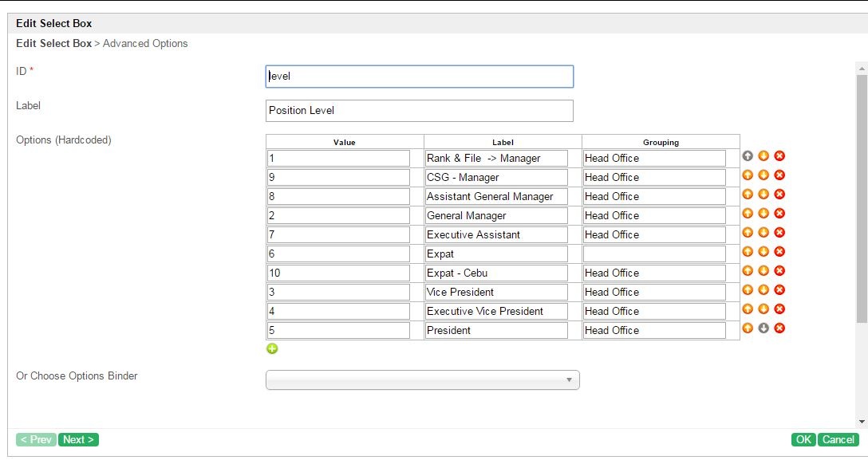
Task: Move the Executive Assistant row down
Action: (763, 233)
